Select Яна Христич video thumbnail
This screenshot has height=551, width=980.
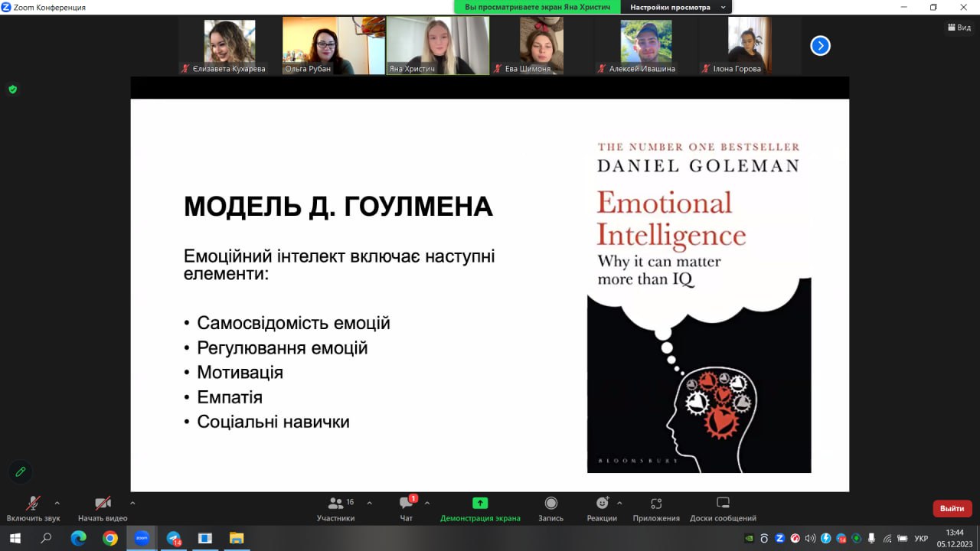[438, 46]
